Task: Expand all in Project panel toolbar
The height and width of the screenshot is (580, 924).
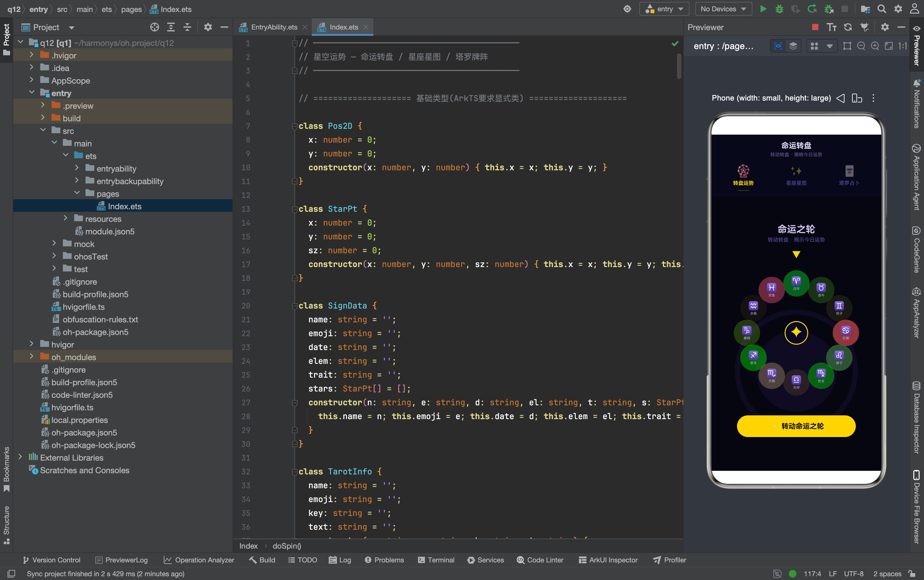Action: (x=171, y=27)
